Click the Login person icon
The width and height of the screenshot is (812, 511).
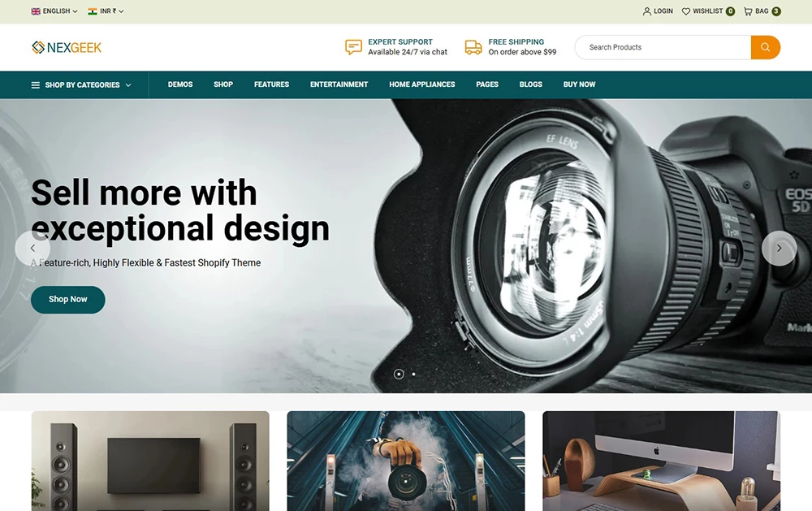(646, 11)
